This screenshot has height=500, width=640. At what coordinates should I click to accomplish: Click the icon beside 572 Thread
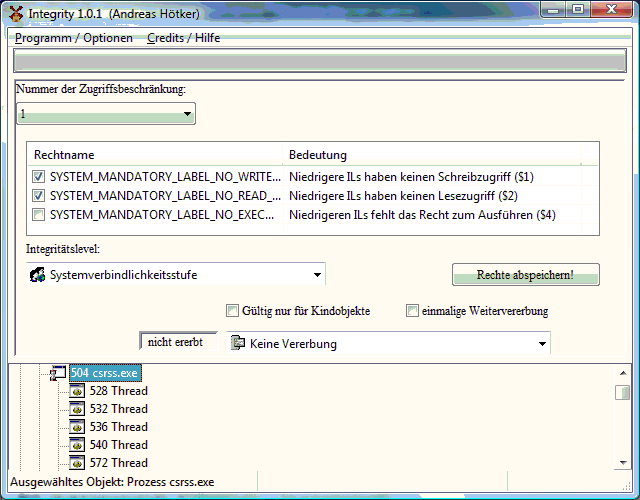[x=76, y=463]
